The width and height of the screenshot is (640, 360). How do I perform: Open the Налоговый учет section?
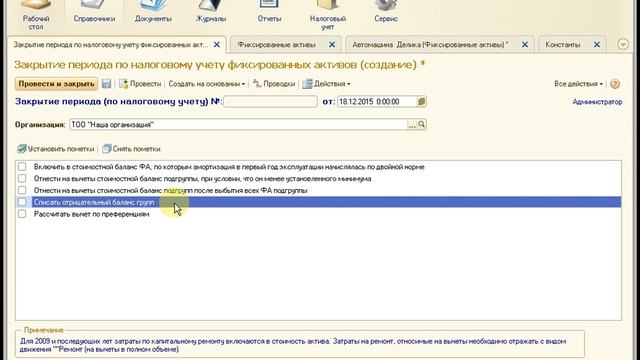click(x=328, y=15)
